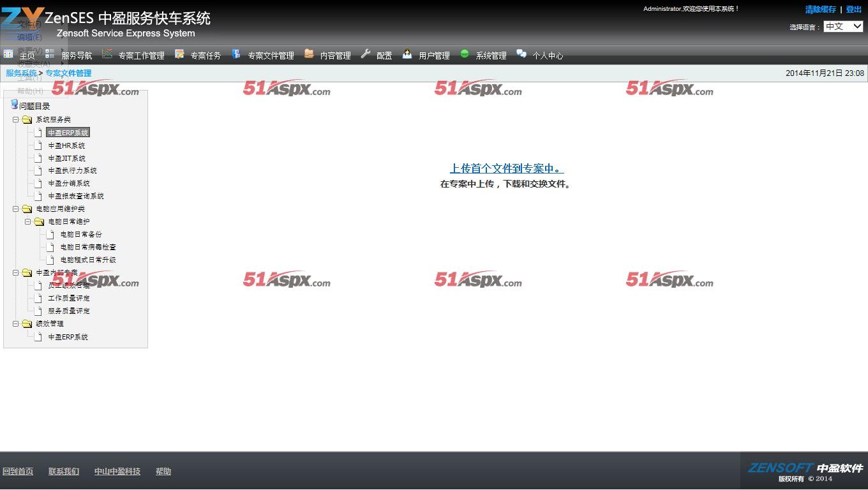This screenshot has width=868, height=490.
Task: Click the 中山中盈科技 footer link
Action: coord(117,471)
